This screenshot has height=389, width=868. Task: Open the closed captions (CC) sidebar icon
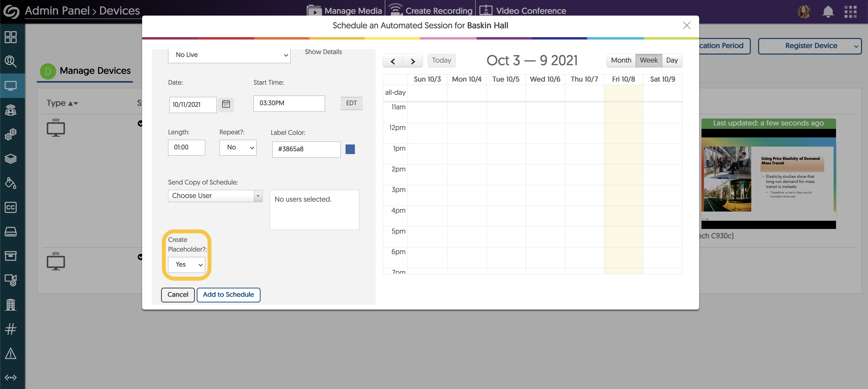(10, 208)
